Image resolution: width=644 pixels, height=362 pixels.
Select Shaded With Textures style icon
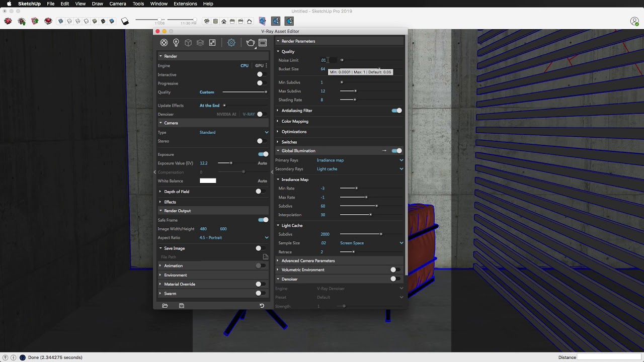tap(103, 21)
